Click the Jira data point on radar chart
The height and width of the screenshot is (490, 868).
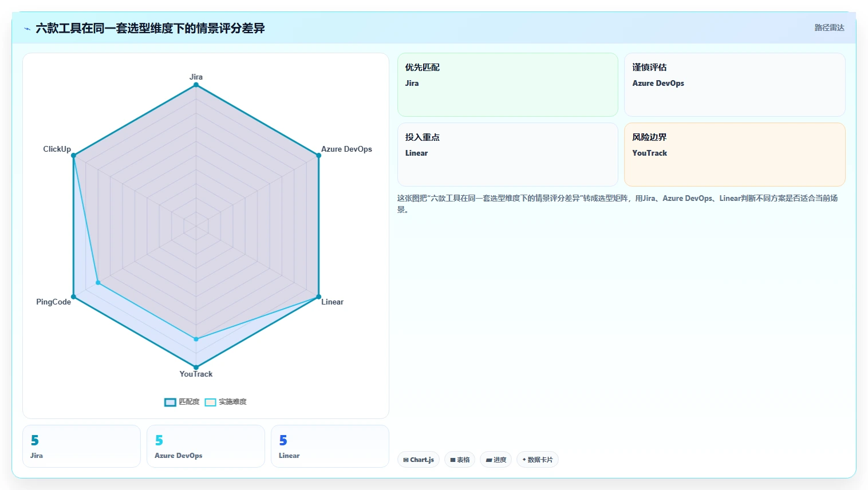pyautogui.click(x=196, y=85)
